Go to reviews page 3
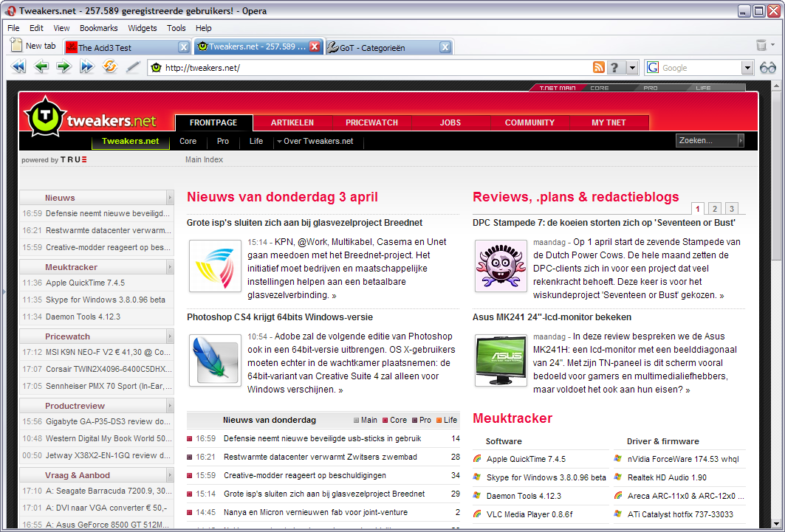785x532 pixels. click(731, 209)
